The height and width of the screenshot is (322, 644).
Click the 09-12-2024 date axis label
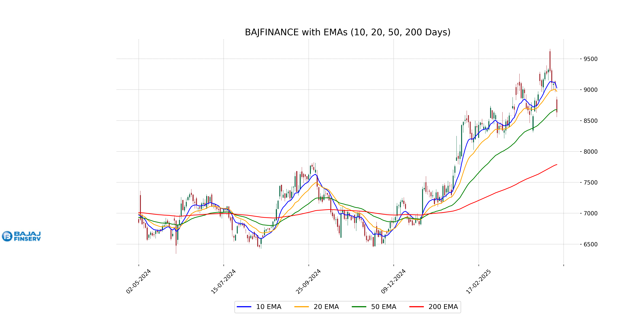click(x=394, y=281)
